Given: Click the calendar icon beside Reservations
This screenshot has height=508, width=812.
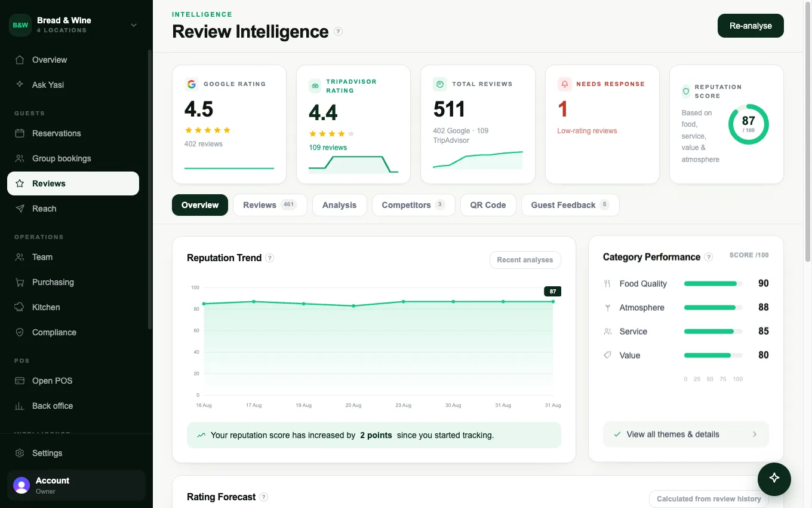Looking at the screenshot, I should point(20,133).
